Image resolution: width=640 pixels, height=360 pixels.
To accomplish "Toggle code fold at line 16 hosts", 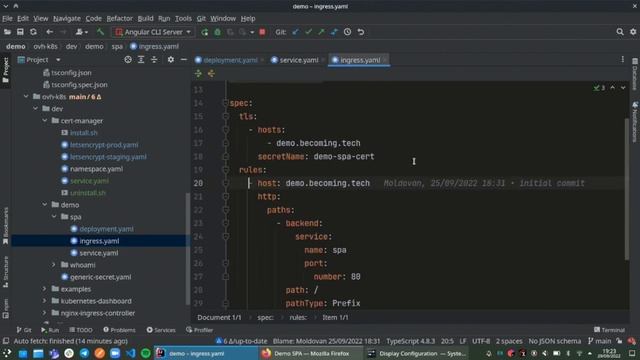I will pyautogui.click(x=225, y=130).
